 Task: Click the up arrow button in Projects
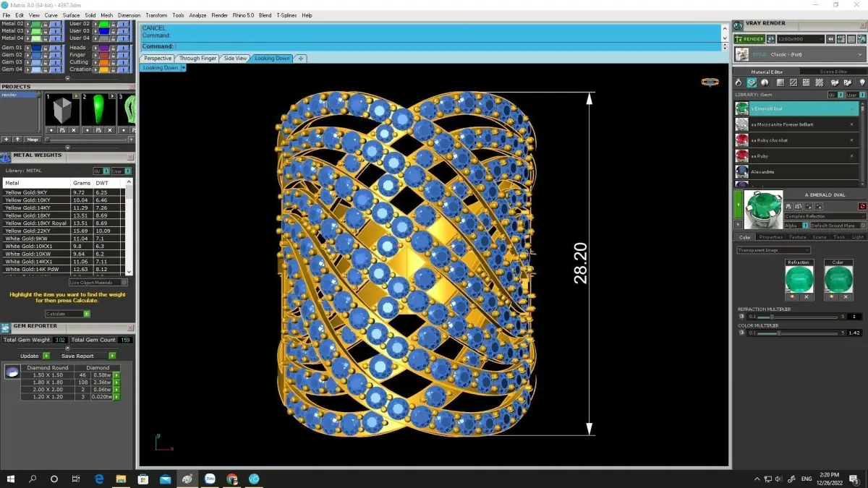pyautogui.click(x=17, y=139)
